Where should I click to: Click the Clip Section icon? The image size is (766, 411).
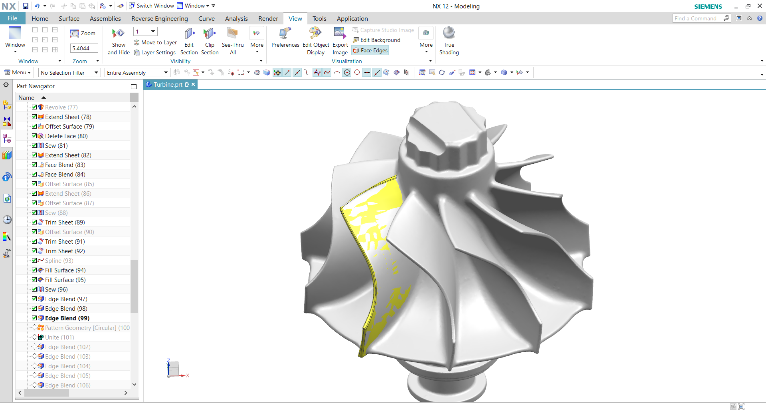[210, 34]
